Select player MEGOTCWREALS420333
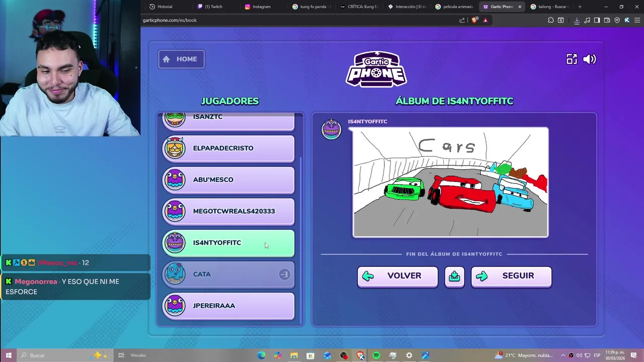 (228, 212)
